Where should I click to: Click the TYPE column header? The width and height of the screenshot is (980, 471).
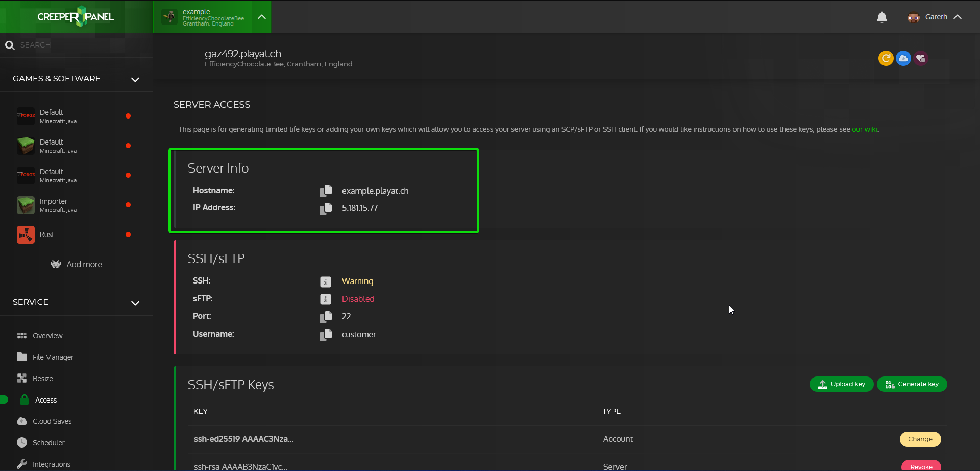click(x=611, y=412)
